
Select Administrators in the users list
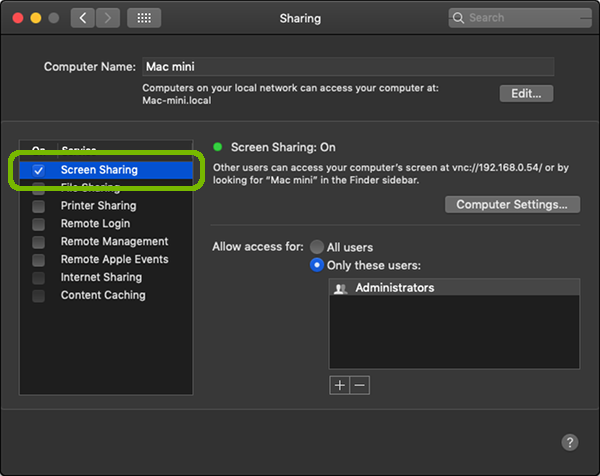pos(454,288)
